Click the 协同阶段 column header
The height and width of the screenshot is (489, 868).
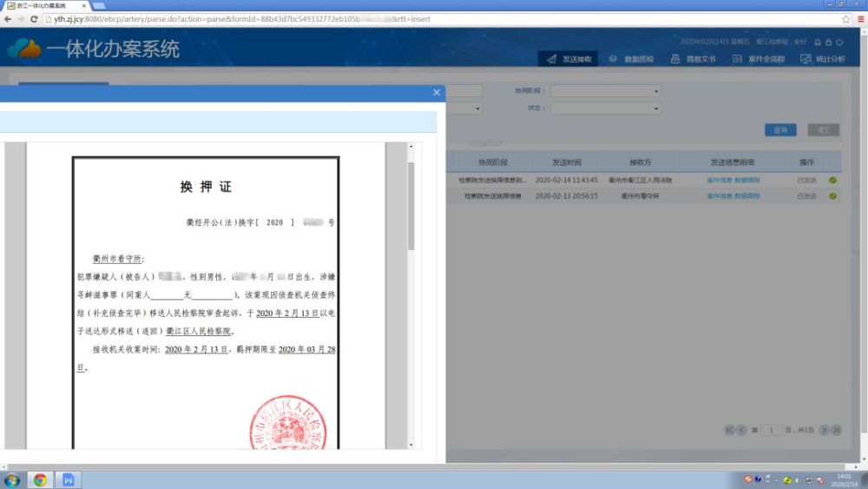coord(493,162)
